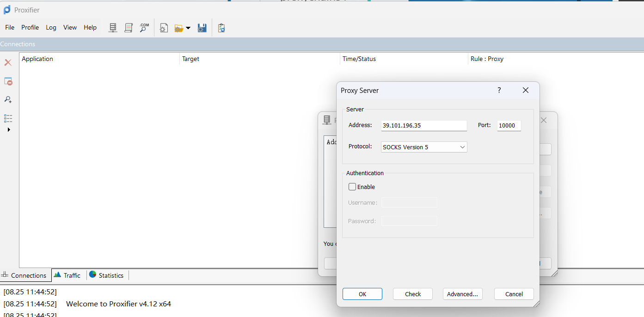Click the Authentication group label
The width and height of the screenshot is (644, 317).
[365, 173]
